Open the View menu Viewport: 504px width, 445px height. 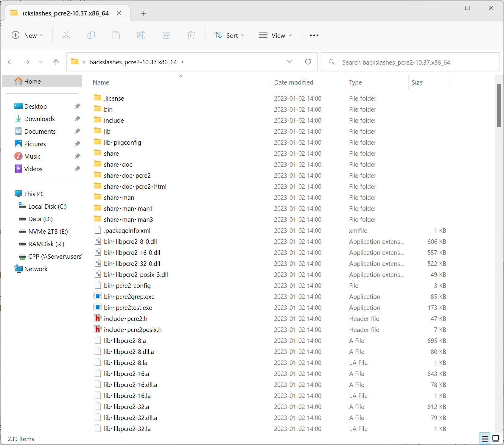coord(276,35)
